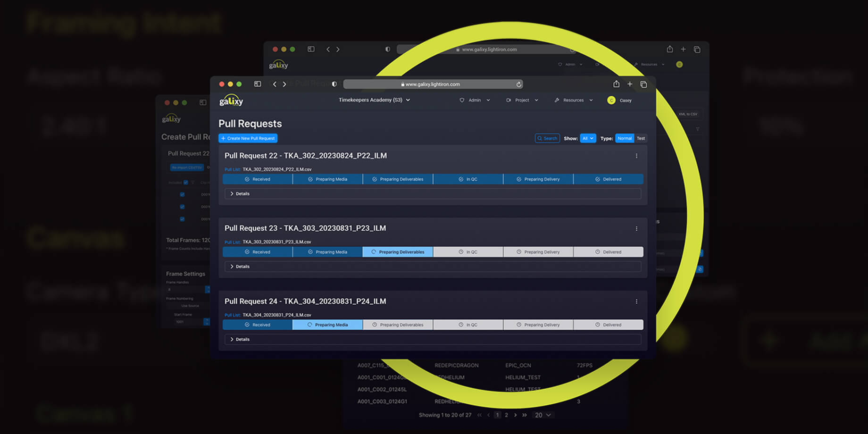This screenshot has width=868, height=434.
Task: Open a new browser tab with plus icon
Action: (630, 84)
